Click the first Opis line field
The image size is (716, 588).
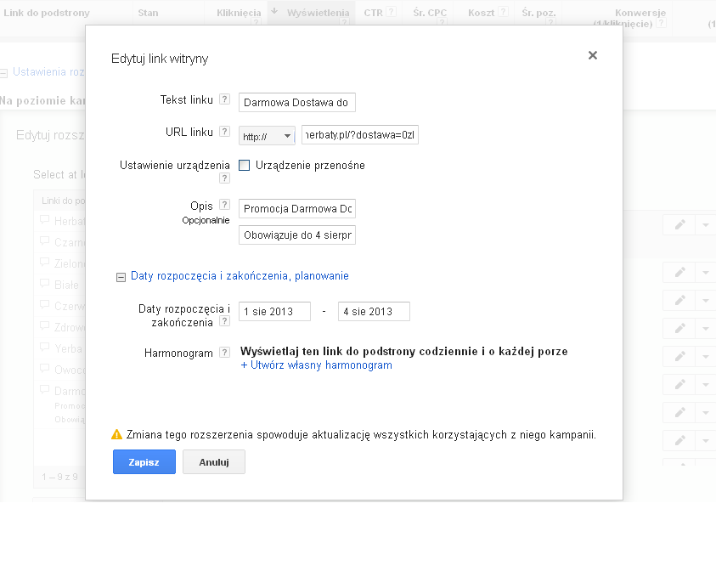click(x=297, y=209)
